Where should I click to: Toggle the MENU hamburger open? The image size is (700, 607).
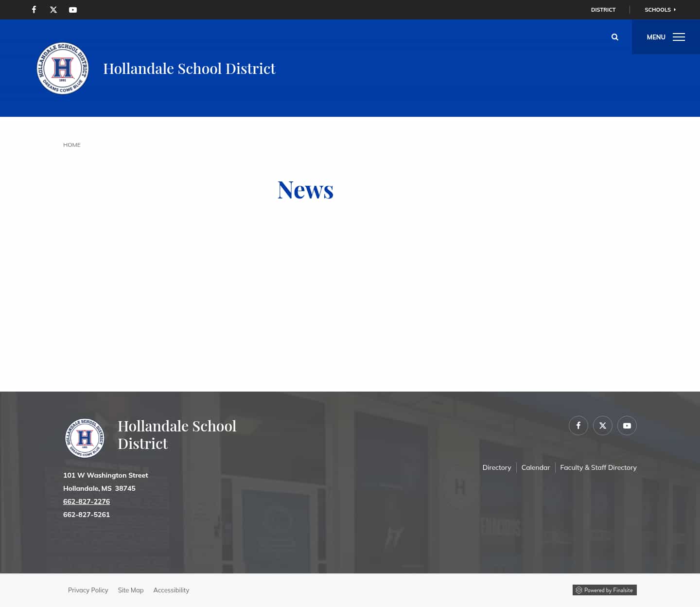679,36
